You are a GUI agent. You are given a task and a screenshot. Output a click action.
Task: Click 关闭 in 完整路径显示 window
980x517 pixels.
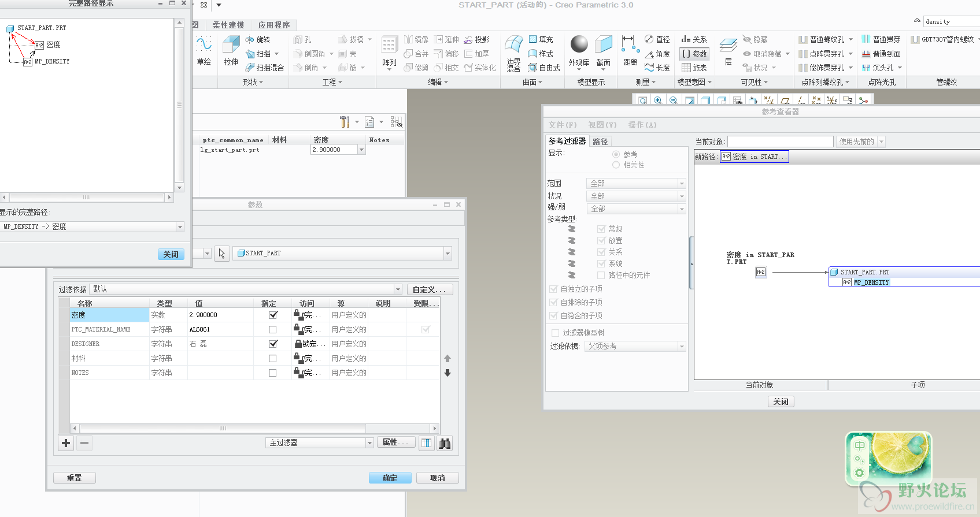pos(171,255)
